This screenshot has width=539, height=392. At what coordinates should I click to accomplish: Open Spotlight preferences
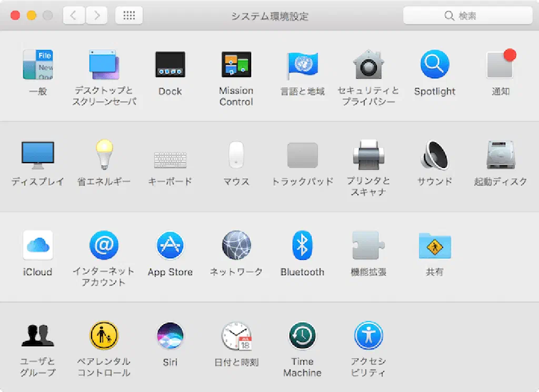434,65
